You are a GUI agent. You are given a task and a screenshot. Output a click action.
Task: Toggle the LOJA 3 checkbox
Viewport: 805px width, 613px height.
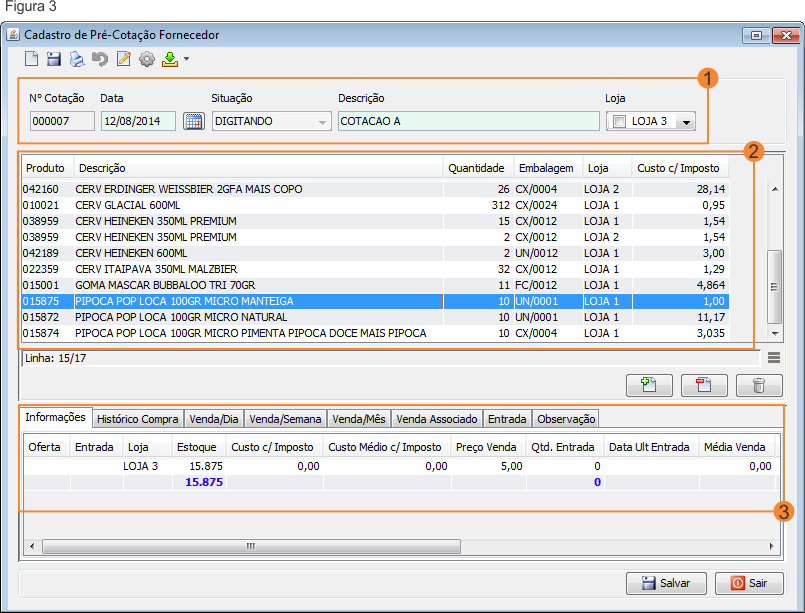[620, 122]
